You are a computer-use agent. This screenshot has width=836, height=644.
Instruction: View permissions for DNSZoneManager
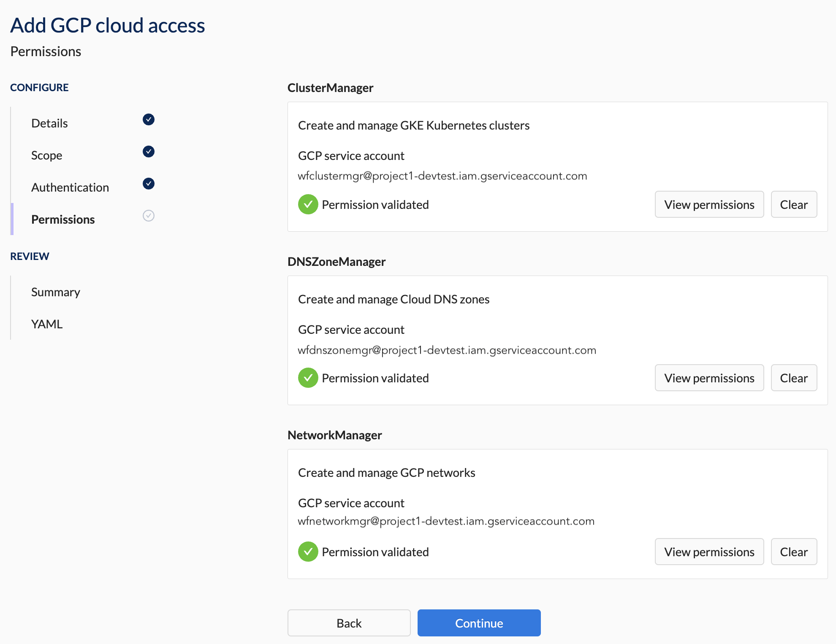click(x=709, y=378)
